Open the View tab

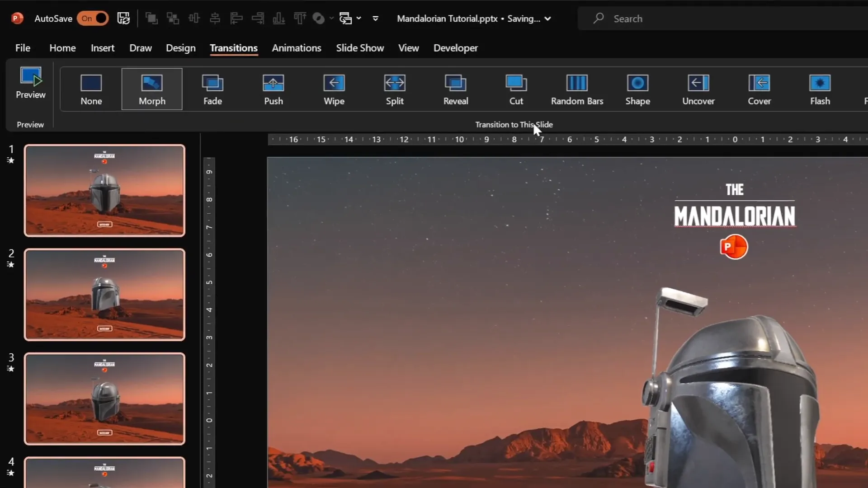(x=409, y=48)
